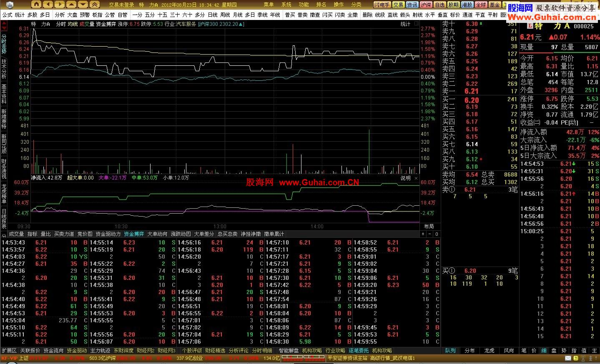The width and height of the screenshot is (600, 364).
Task: Select the 通道 channel drawing tool
Action: point(467,15)
